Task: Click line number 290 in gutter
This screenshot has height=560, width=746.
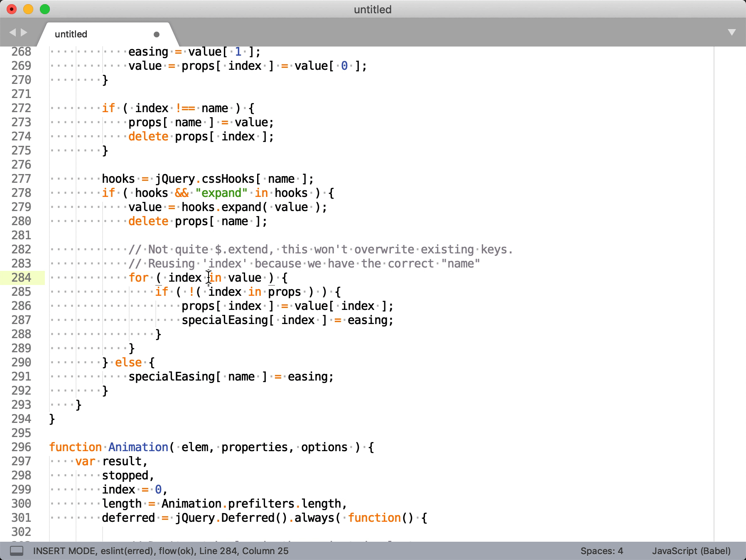Action: [x=21, y=362]
